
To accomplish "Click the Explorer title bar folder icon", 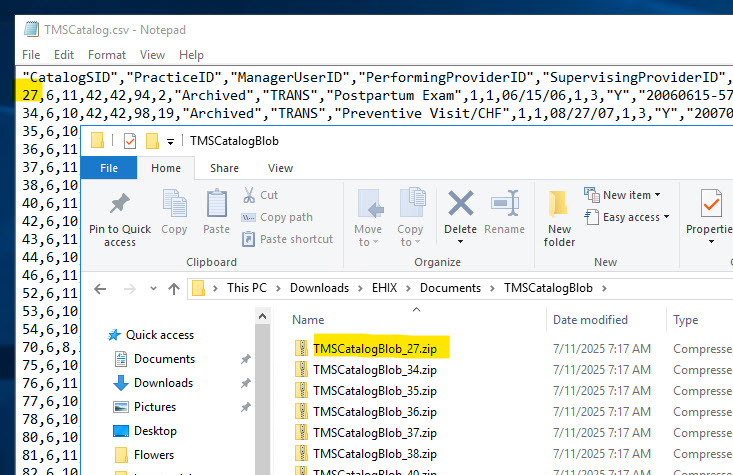I will pyautogui.click(x=97, y=140).
